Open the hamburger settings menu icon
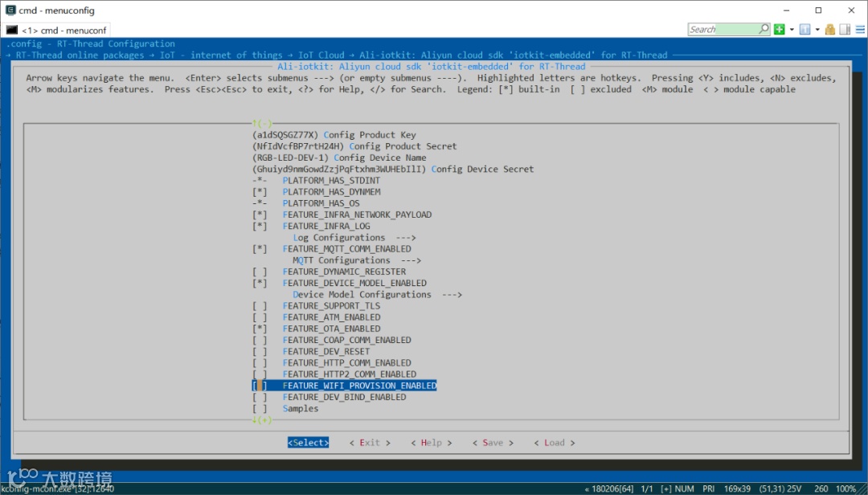 tap(860, 30)
